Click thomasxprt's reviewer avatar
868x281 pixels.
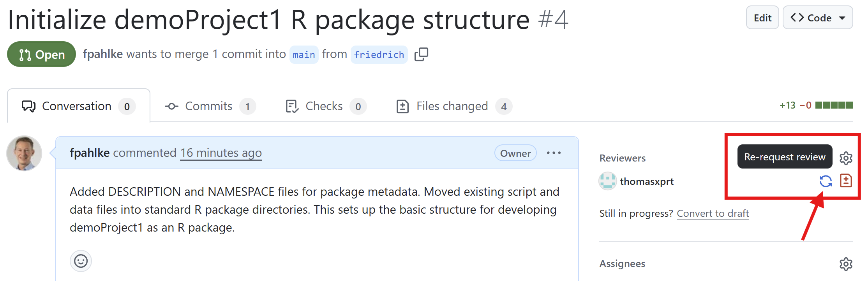point(608,181)
